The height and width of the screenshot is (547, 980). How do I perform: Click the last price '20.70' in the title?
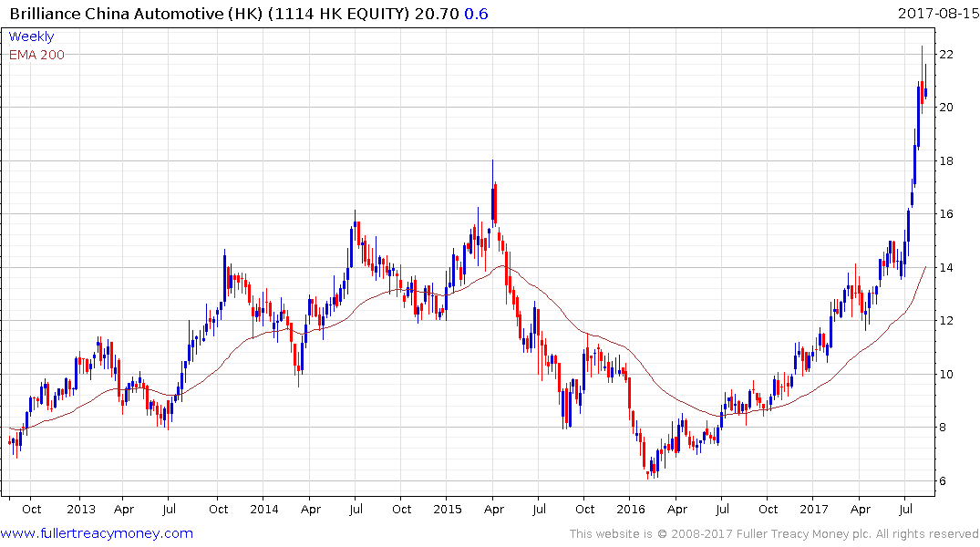[x=437, y=14]
